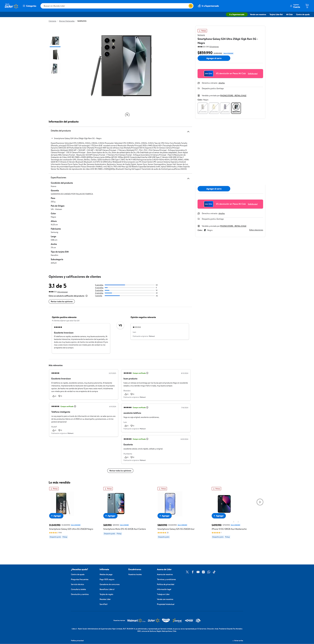This screenshot has width=314, height=644.
Task: Click Walmart Chile logo in footer
Action: [x=136, y=620]
